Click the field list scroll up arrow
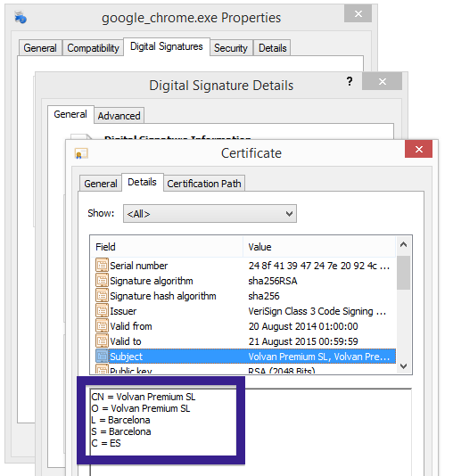The image size is (453, 476). click(404, 244)
